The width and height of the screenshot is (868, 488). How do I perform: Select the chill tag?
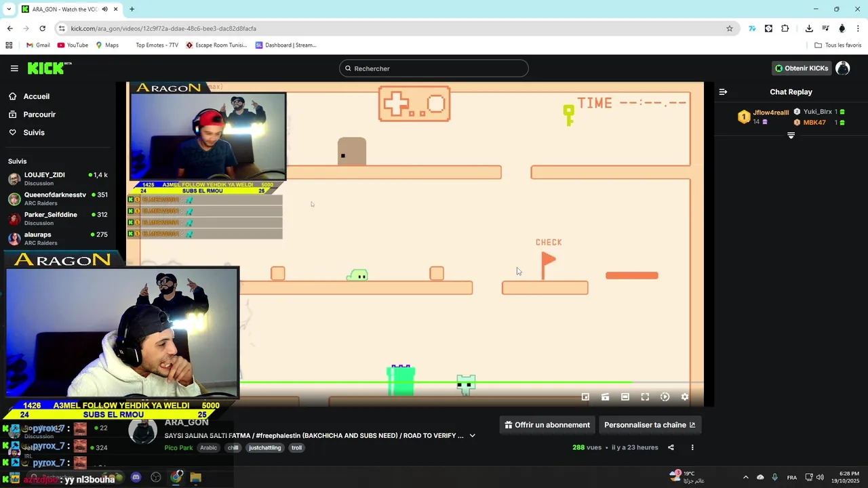point(233,448)
